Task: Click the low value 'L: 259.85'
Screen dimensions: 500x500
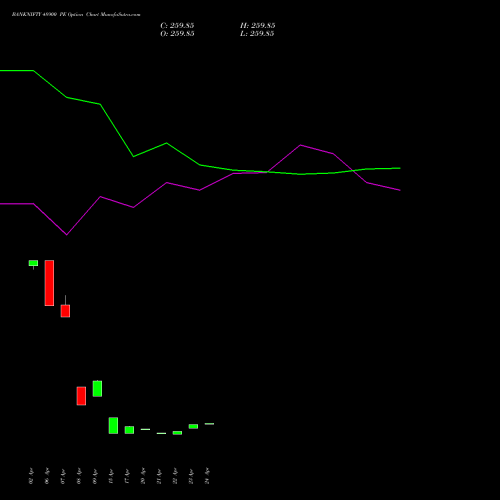Action: click(257, 34)
